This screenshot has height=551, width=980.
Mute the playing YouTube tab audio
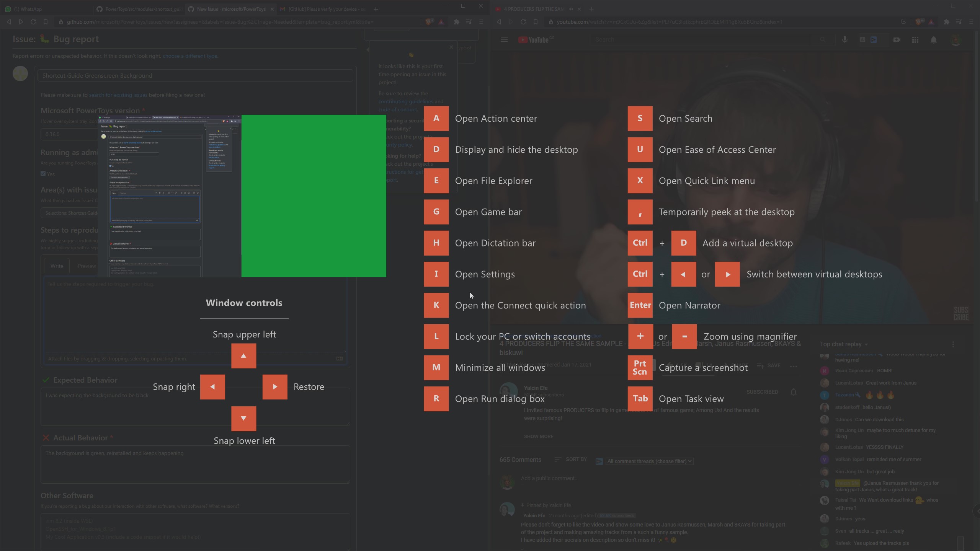[570, 9]
